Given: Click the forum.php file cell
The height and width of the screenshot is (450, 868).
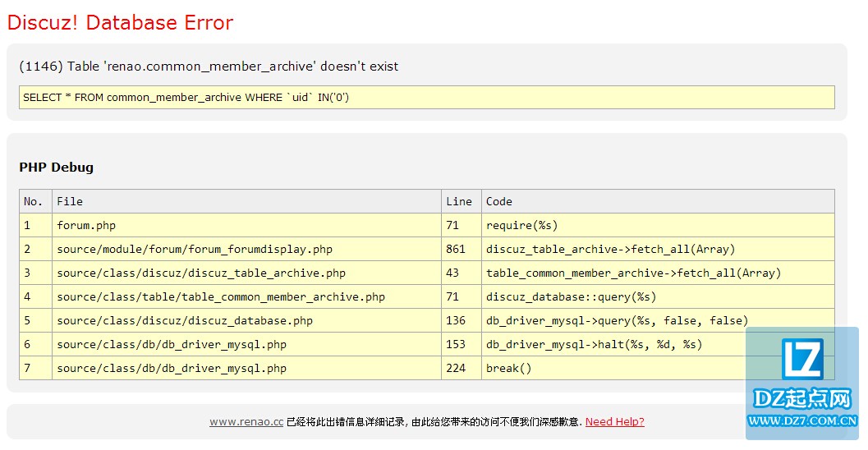Looking at the screenshot, I should [x=246, y=225].
